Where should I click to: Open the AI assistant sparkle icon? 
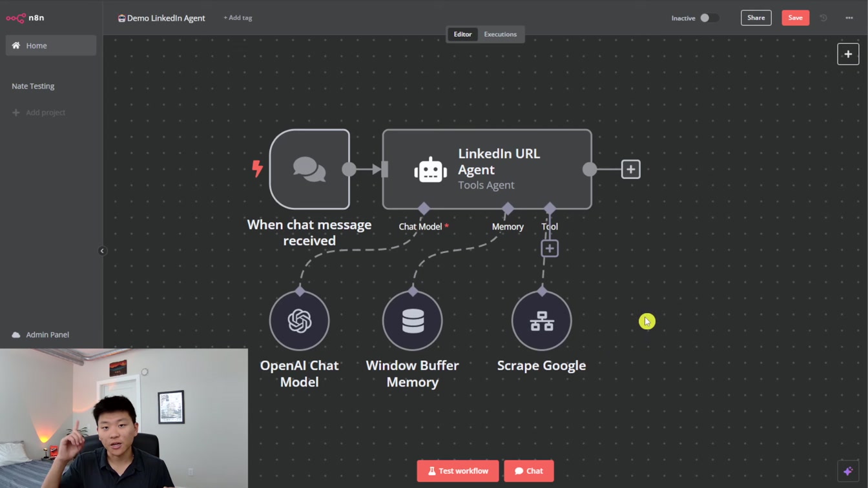[848, 471]
